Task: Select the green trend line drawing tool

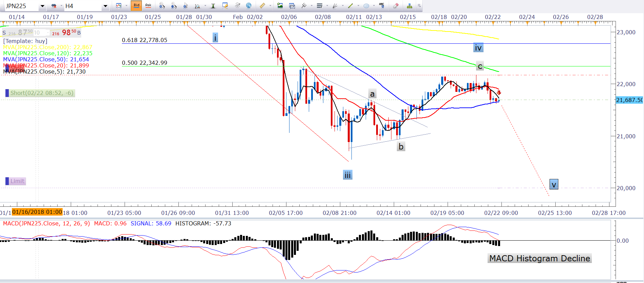Action: [350, 6]
